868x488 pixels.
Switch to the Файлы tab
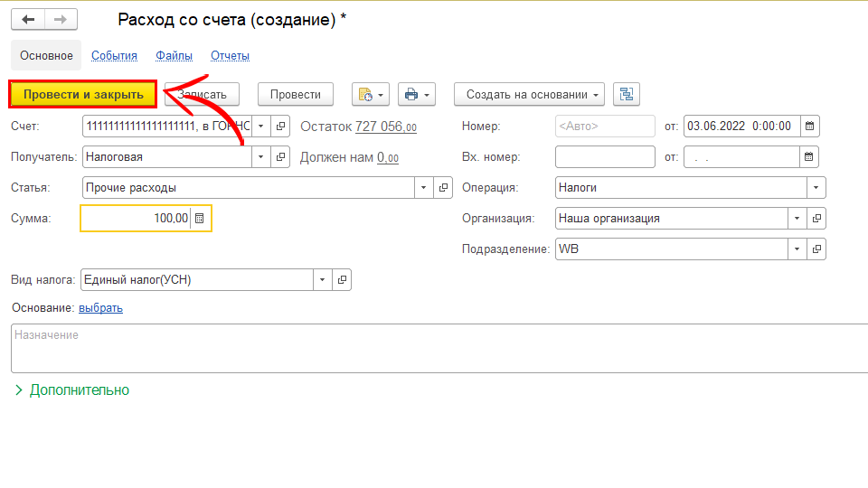click(174, 55)
